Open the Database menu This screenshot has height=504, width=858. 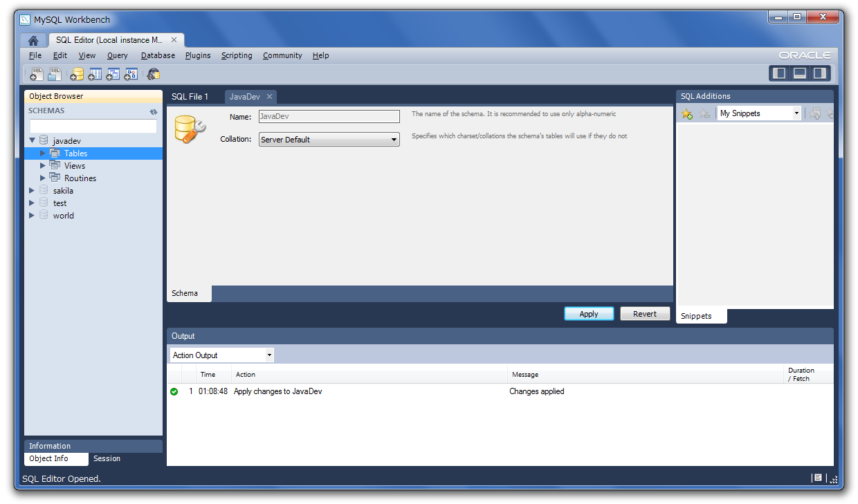pyautogui.click(x=158, y=55)
